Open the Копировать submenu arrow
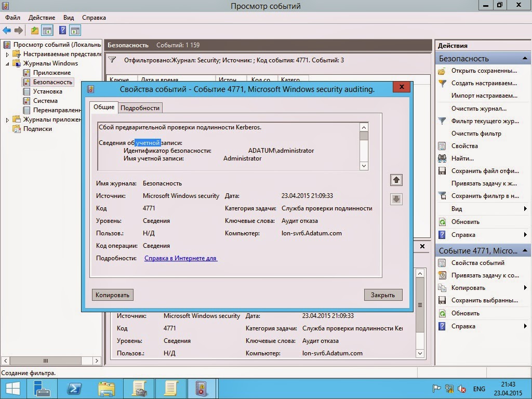The image size is (532, 399). pos(525,288)
